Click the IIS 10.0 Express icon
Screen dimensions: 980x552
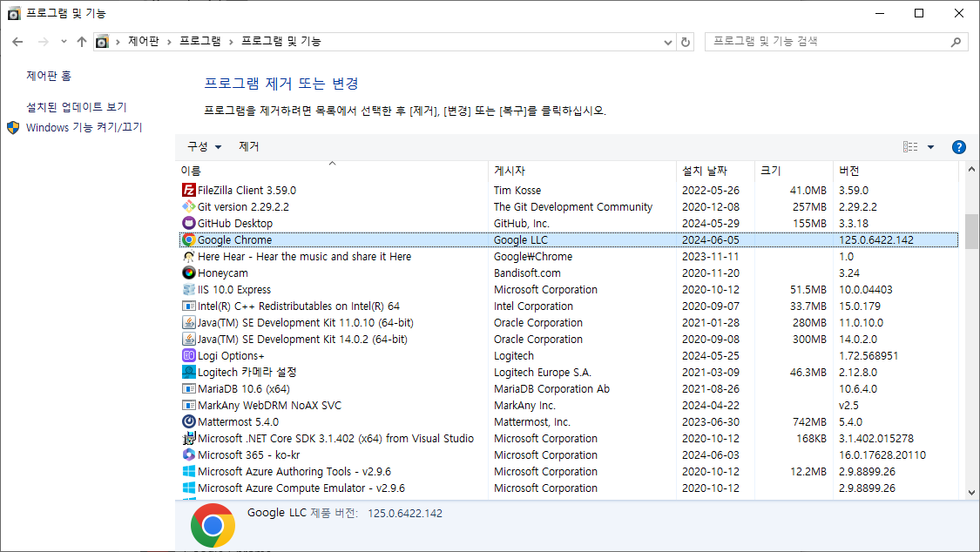tap(189, 289)
